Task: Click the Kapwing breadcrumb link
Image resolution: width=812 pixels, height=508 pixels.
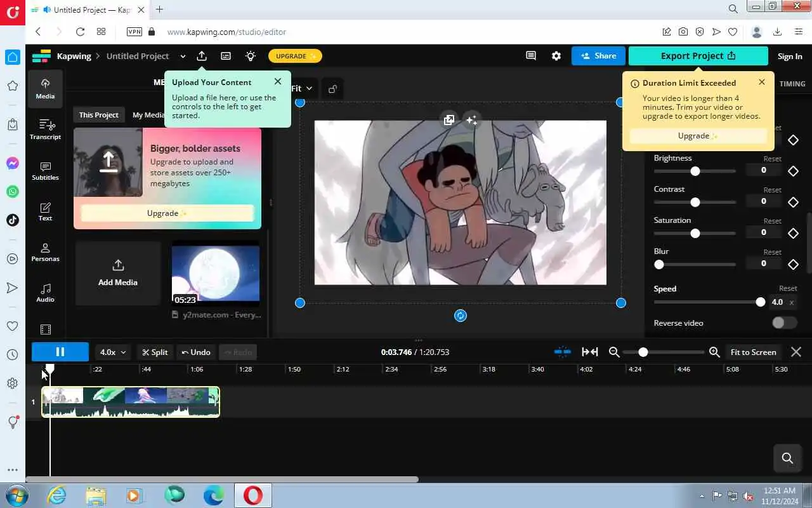Action: [x=74, y=56]
